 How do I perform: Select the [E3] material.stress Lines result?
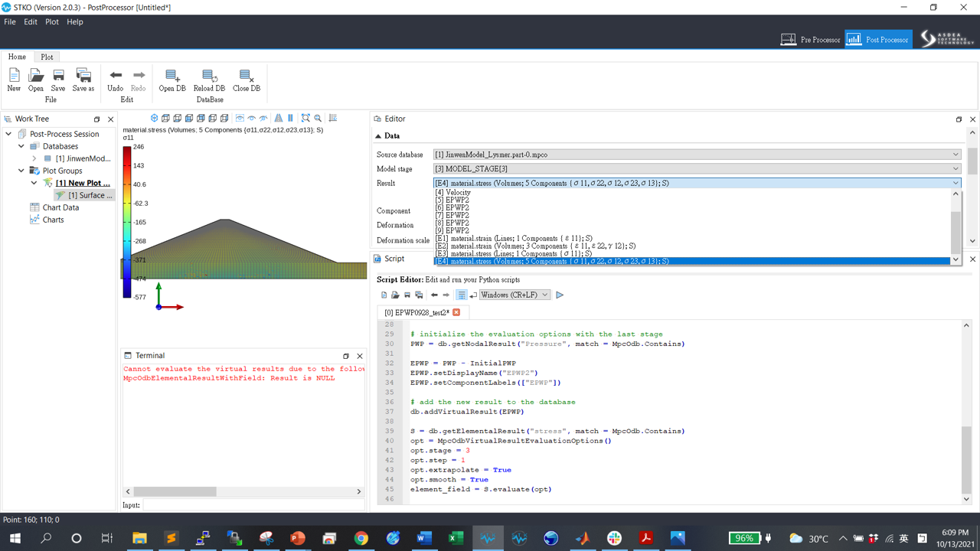click(692, 254)
